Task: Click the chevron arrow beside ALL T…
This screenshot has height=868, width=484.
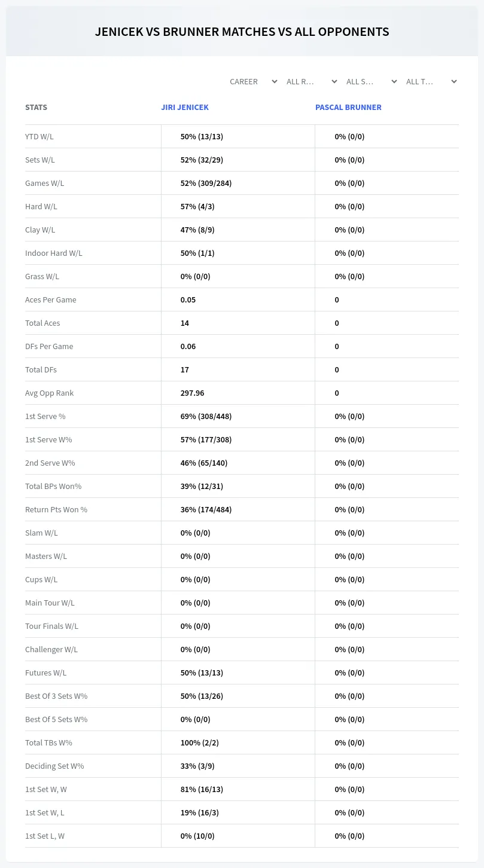Action: pyautogui.click(x=454, y=81)
